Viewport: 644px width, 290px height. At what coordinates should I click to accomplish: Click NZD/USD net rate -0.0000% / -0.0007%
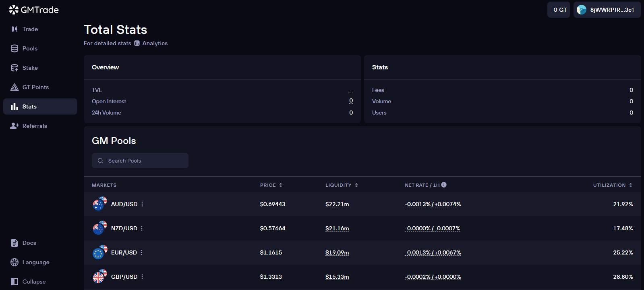pyautogui.click(x=433, y=228)
